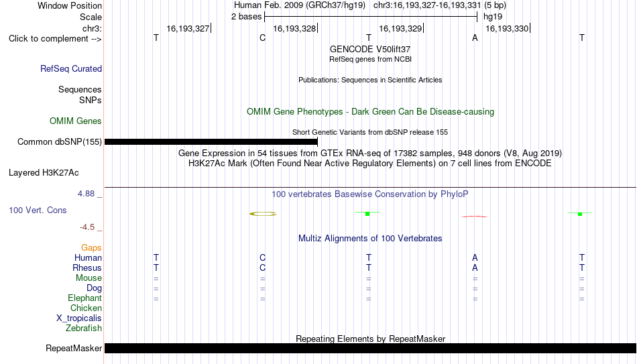
Task: Click the A base in the Rhesus row
Action: 475,267
